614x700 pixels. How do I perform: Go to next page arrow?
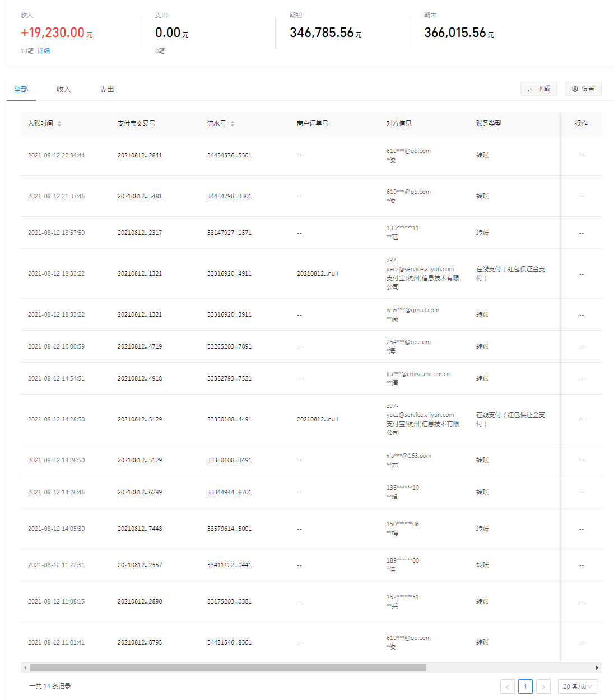tap(543, 687)
